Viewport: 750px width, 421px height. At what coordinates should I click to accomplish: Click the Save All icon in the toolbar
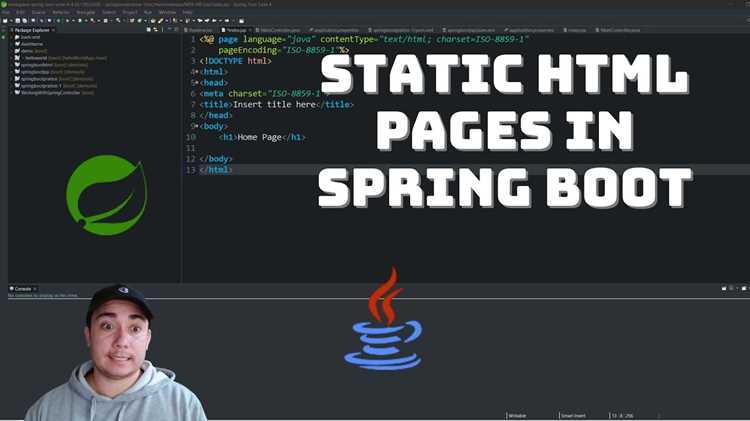point(24,21)
